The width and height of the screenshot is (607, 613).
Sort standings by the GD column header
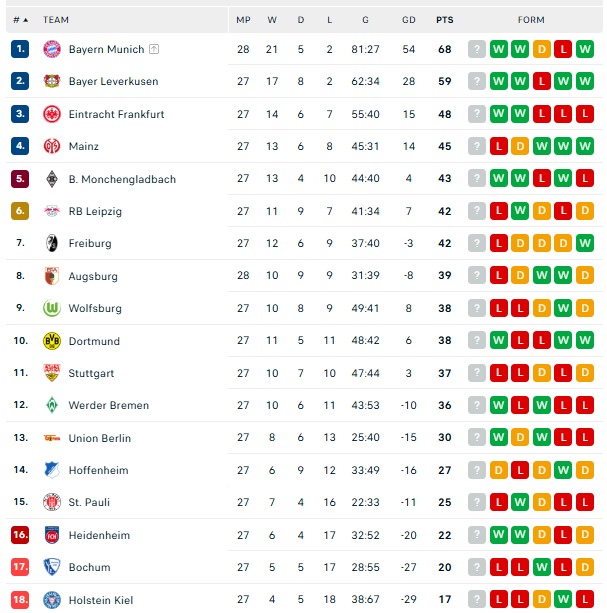(x=409, y=20)
